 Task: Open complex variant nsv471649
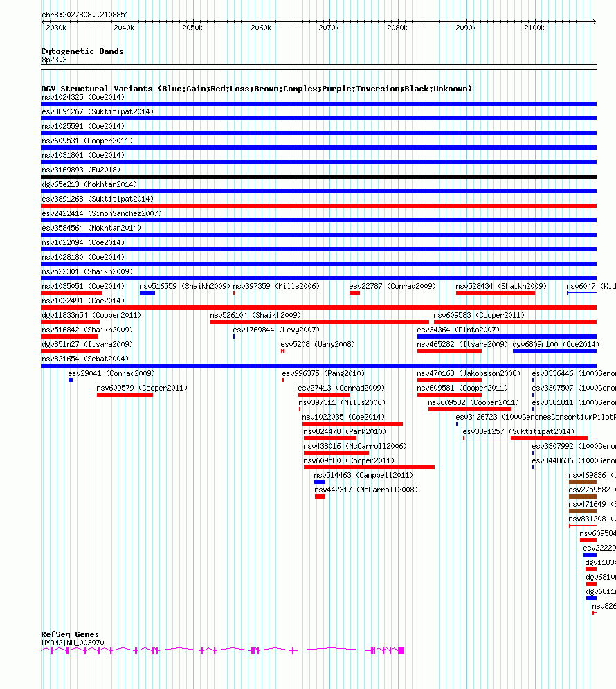(583, 511)
